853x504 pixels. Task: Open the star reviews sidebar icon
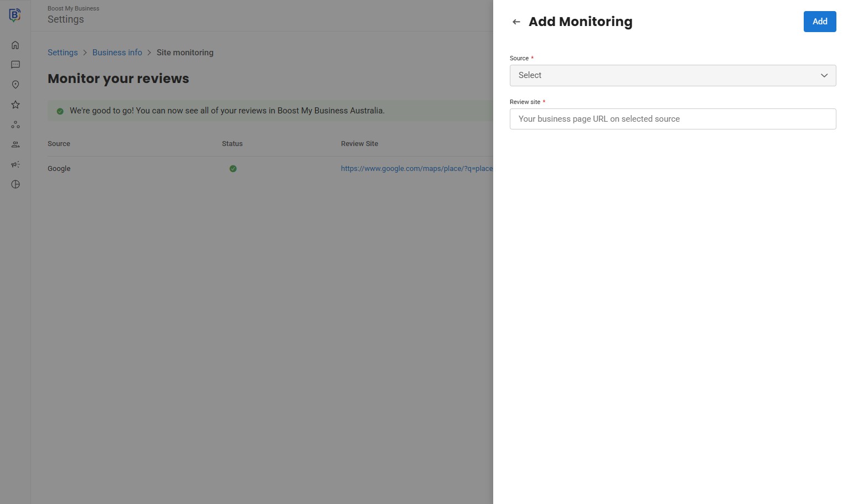coord(15,105)
